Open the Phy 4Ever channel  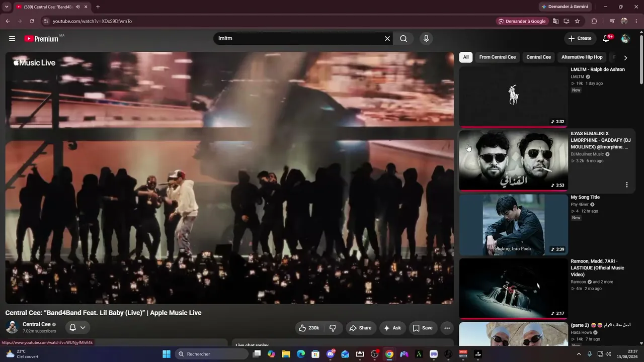(580, 205)
